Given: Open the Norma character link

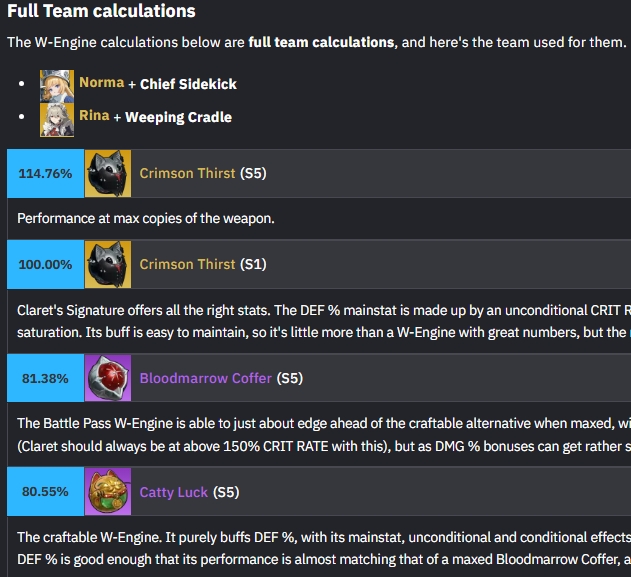Looking at the screenshot, I should pos(101,82).
